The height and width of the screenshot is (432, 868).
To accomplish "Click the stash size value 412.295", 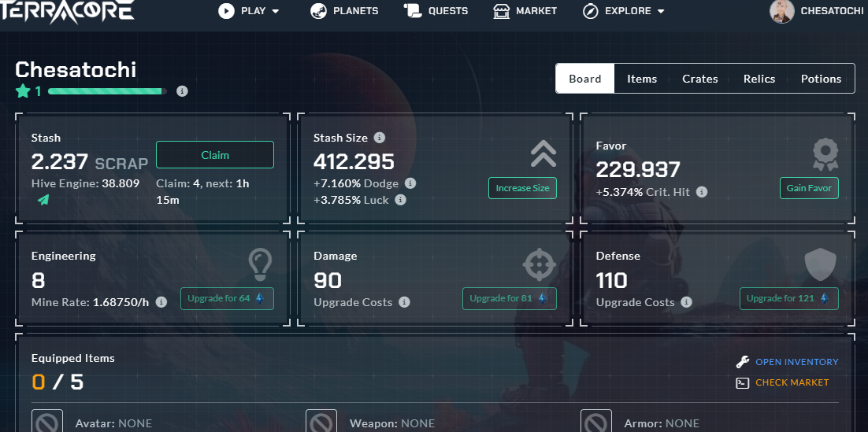I will tap(354, 162).
